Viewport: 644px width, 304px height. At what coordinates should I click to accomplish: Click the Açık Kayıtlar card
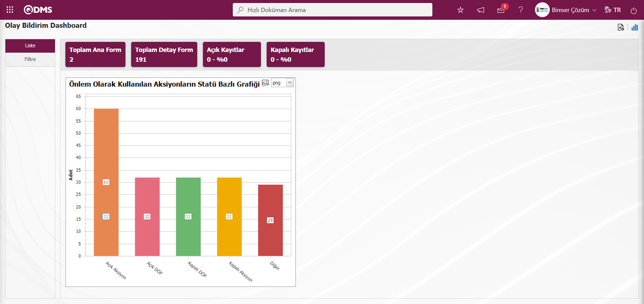pos(232,54)
